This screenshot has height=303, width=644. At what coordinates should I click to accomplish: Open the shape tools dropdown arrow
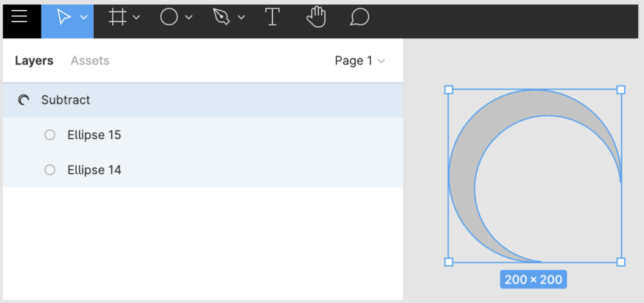click(189, 18)
